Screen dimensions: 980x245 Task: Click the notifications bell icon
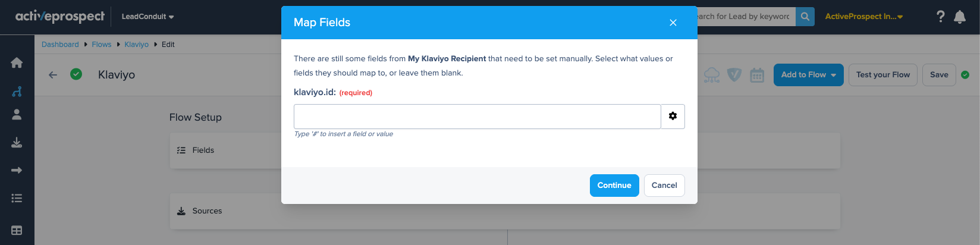coord(960,17)
